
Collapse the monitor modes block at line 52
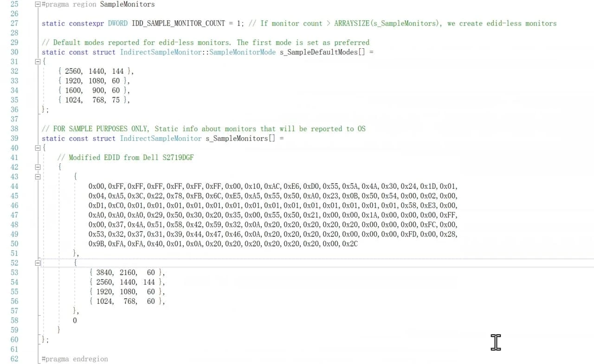(38, 263)
